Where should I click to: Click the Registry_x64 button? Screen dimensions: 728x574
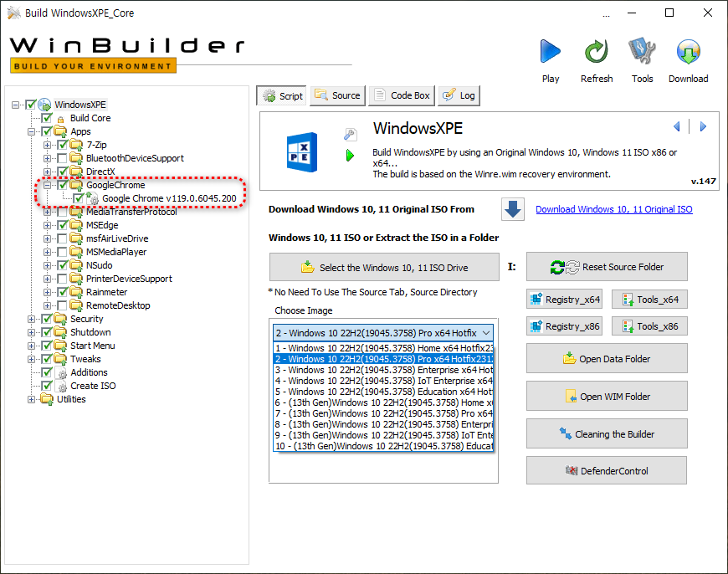tap(565, 300)
